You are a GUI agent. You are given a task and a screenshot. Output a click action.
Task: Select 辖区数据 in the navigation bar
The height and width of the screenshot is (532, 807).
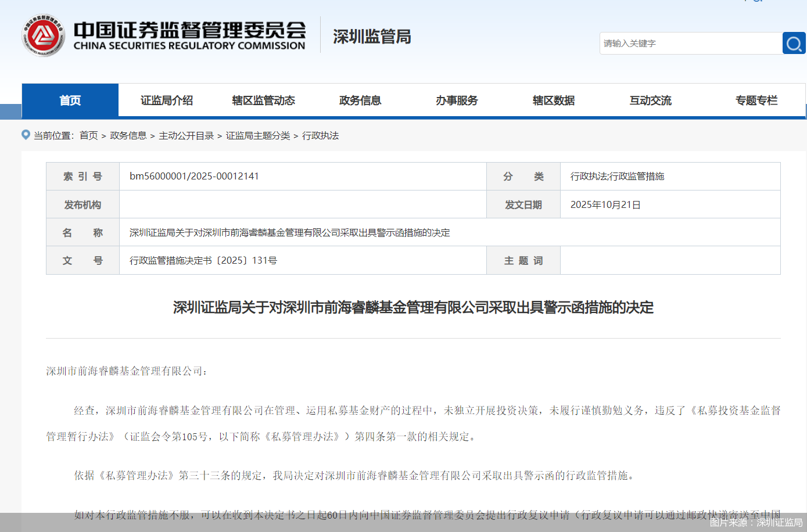point(554,100)
